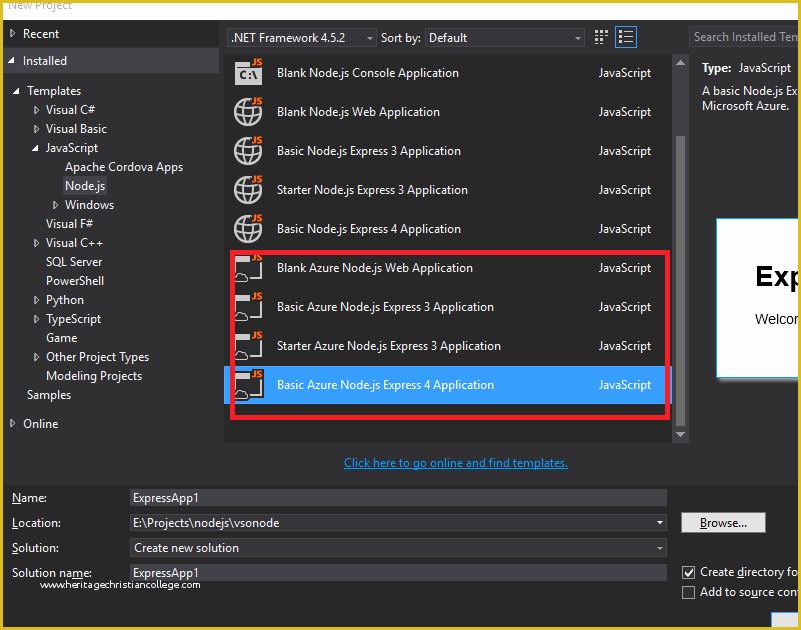Select Basic Node.js Express 3 Application template
Image resolution: width=801 pixels, height=630 pixels.
click(447, 151)
